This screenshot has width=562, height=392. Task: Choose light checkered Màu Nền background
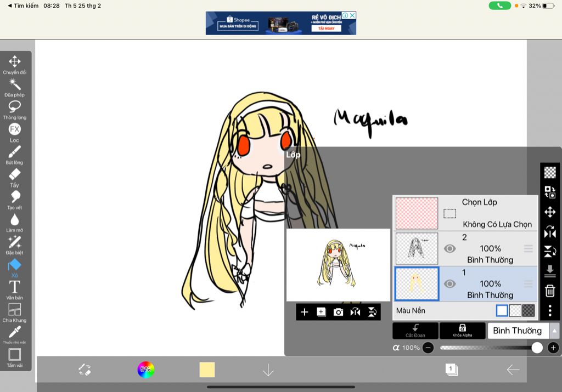[x=515, y=310]
